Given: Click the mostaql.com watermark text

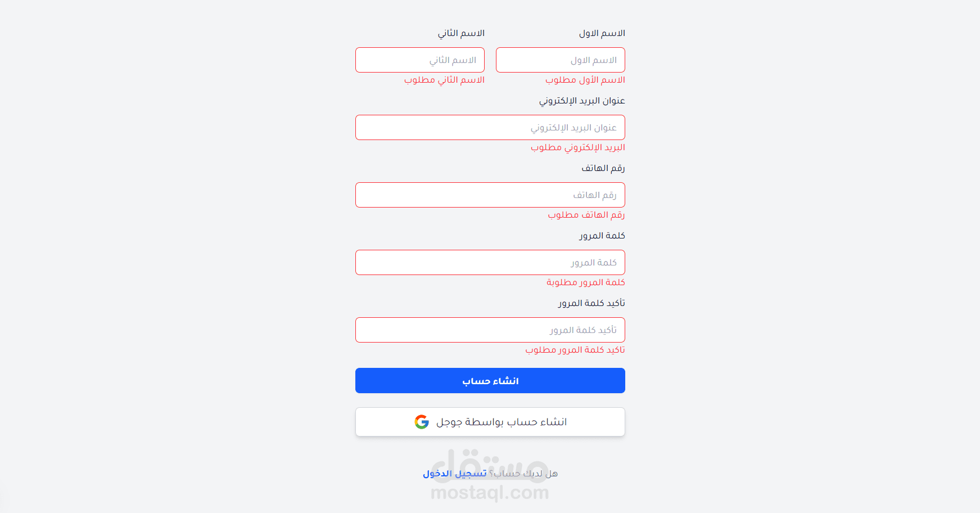Looking at the screenshot, I should tap(490, 493).
